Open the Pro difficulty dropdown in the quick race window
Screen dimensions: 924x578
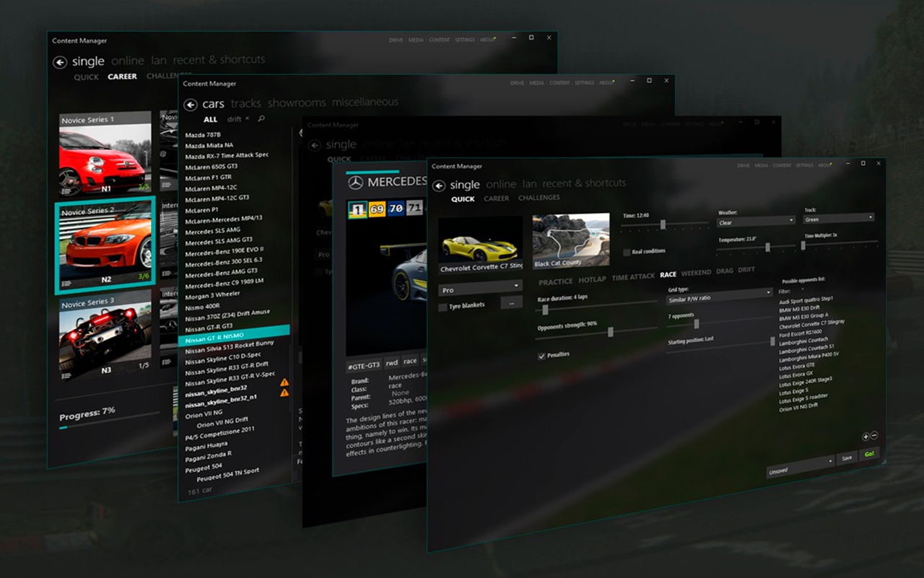pos(480,288)
